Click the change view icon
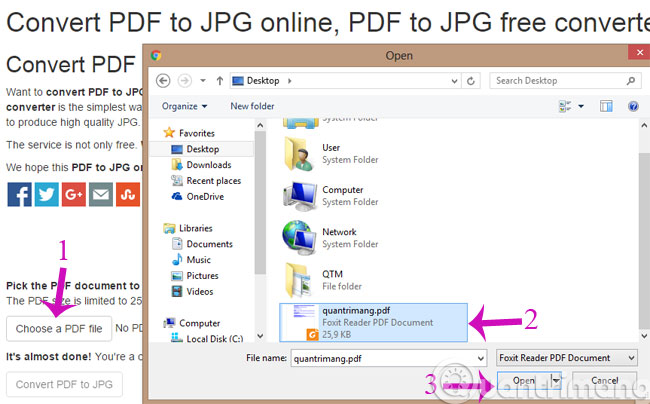Screen dimensions: 650x404 [565, 106]
